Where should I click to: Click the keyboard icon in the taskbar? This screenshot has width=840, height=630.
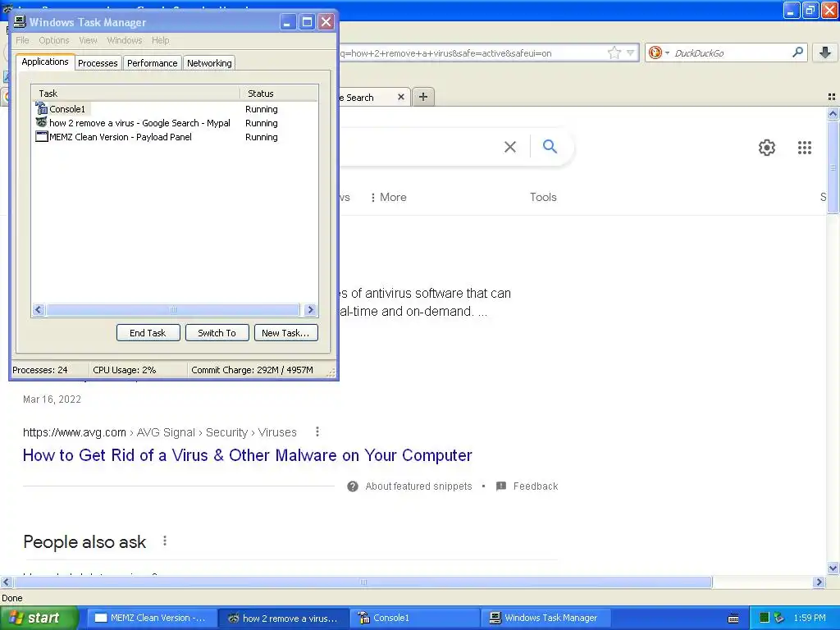click(733, 619)
